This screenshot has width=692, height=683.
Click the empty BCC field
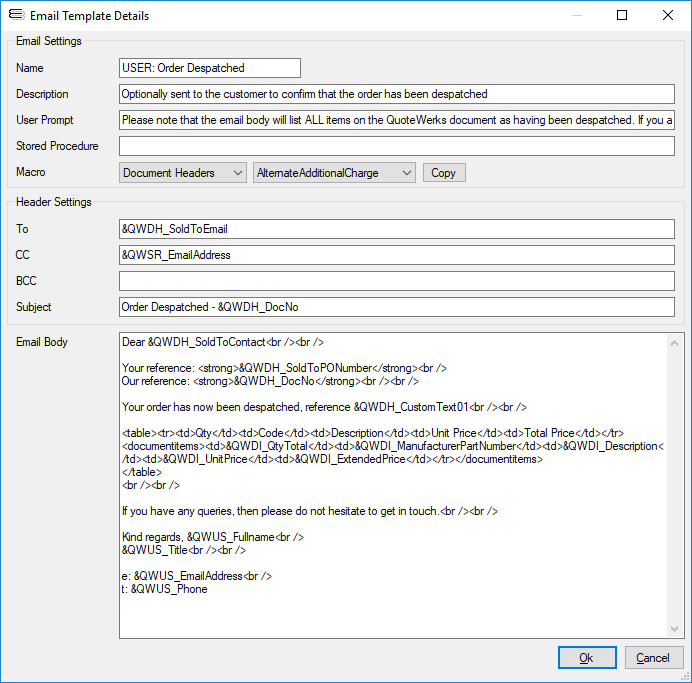click(397, 281)
